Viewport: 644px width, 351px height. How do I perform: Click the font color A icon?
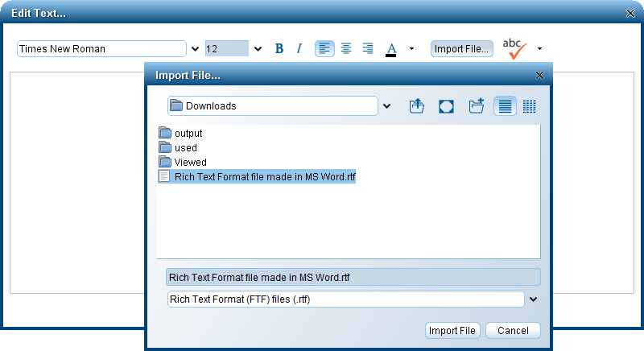(x=391, y=49)
